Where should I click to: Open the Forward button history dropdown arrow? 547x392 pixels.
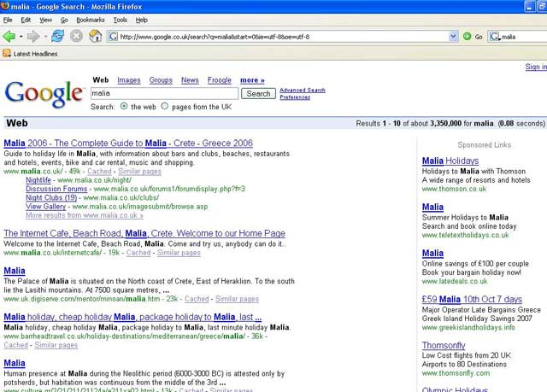tap(45, 36)
